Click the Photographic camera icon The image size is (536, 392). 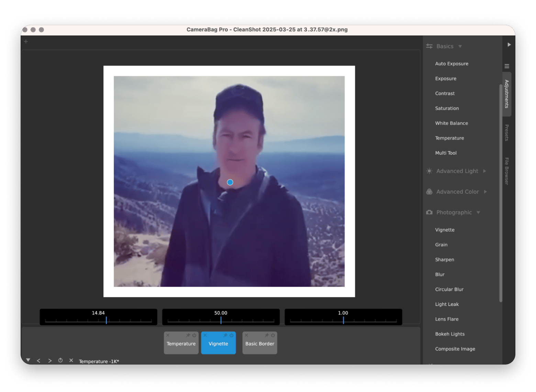(x=429, y=212)
